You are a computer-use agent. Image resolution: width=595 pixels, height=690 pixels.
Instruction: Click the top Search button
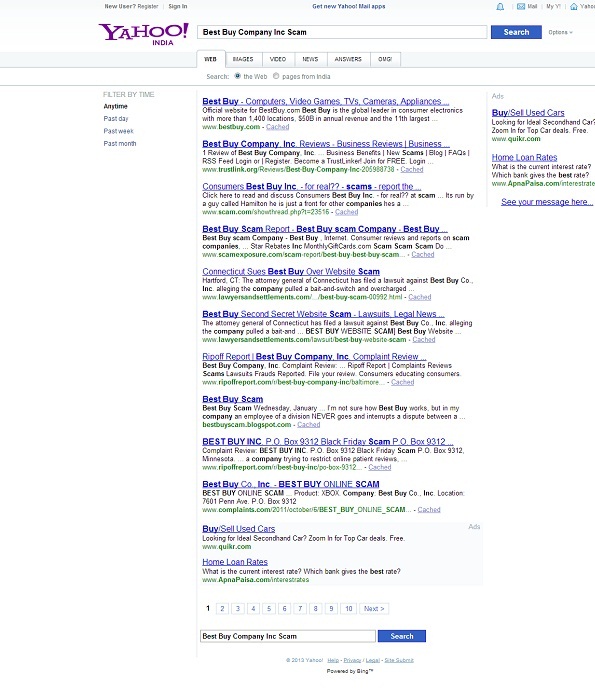516,32
